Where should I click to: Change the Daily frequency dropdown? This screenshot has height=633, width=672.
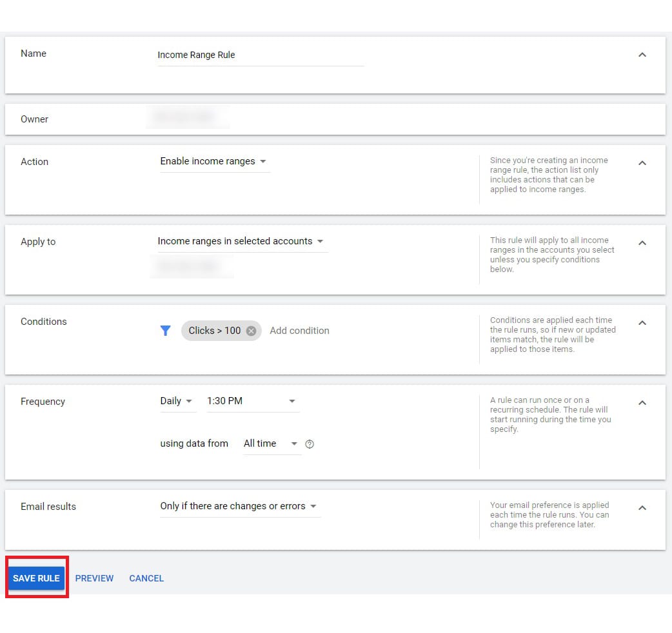[x=176, y=401]
